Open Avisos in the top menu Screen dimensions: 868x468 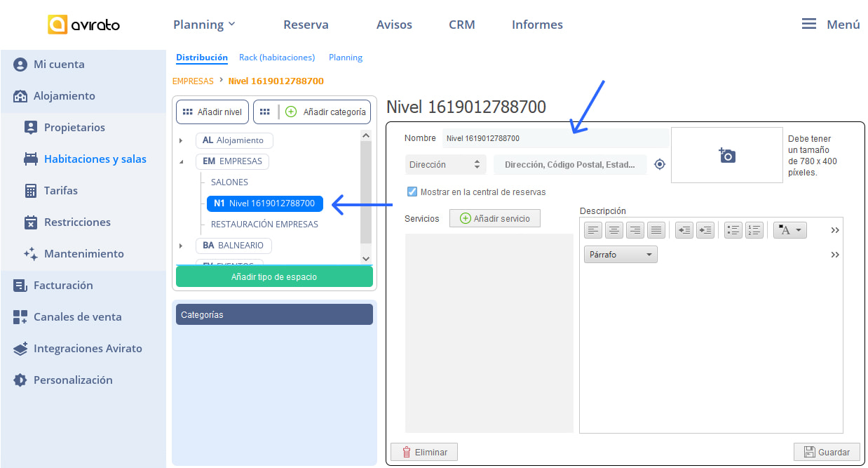click(x=394, y=25)
